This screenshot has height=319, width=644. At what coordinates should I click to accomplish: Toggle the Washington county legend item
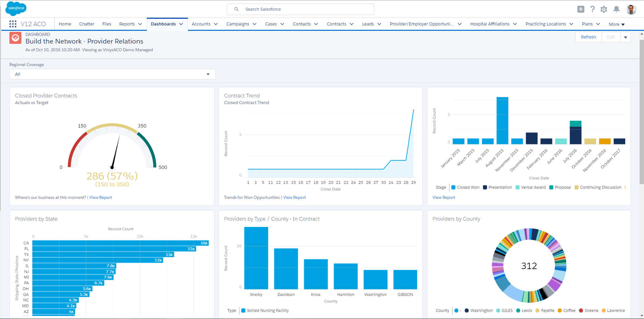pyautogui.click(x=478, y=311)
